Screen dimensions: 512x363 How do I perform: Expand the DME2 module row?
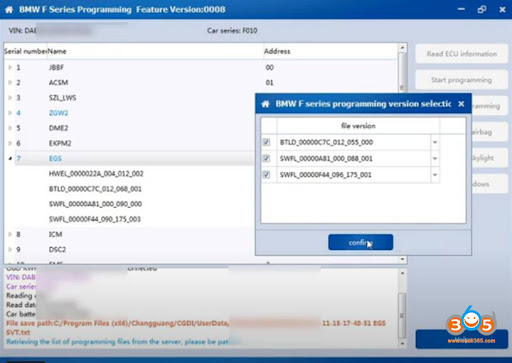pos(10,128)
